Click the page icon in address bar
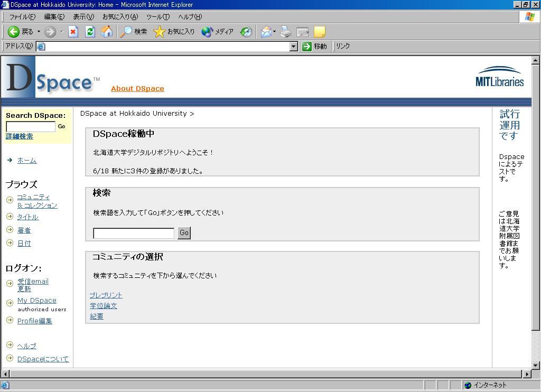541x392 pixels. pos(41,46)
